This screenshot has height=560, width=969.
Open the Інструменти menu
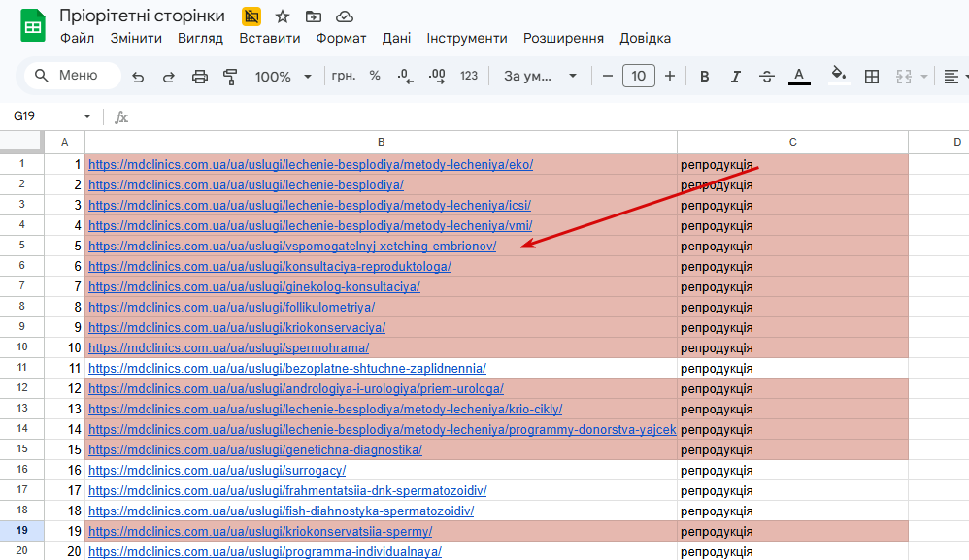(467, 38)
